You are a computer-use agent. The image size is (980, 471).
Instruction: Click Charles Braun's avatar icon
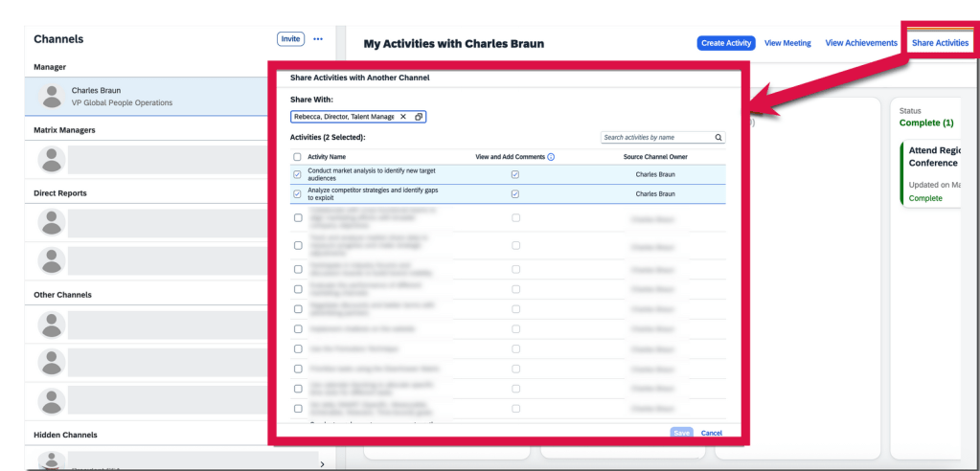click(50, 96)
